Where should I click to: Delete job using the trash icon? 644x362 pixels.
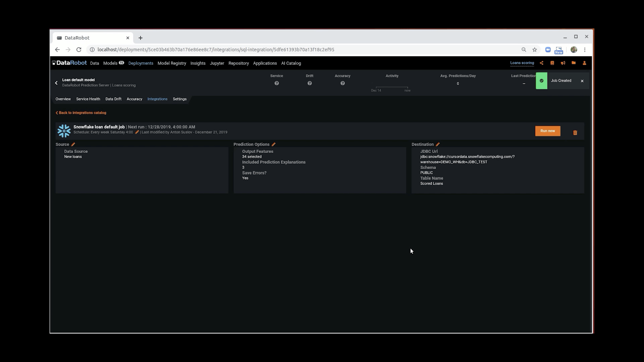[x=575, y=132]
